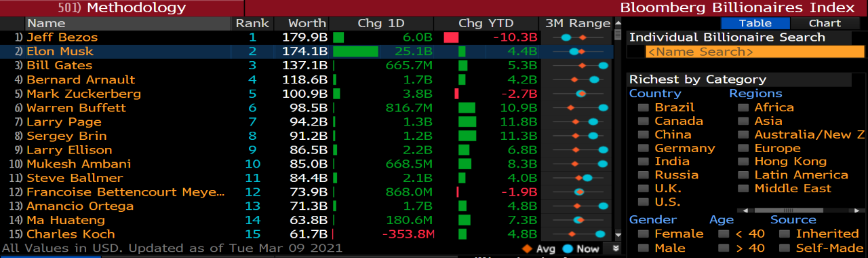Check the Hong Kong region filter
The height and width of the screenshot is (258, 868).
[x=743, y=162]
